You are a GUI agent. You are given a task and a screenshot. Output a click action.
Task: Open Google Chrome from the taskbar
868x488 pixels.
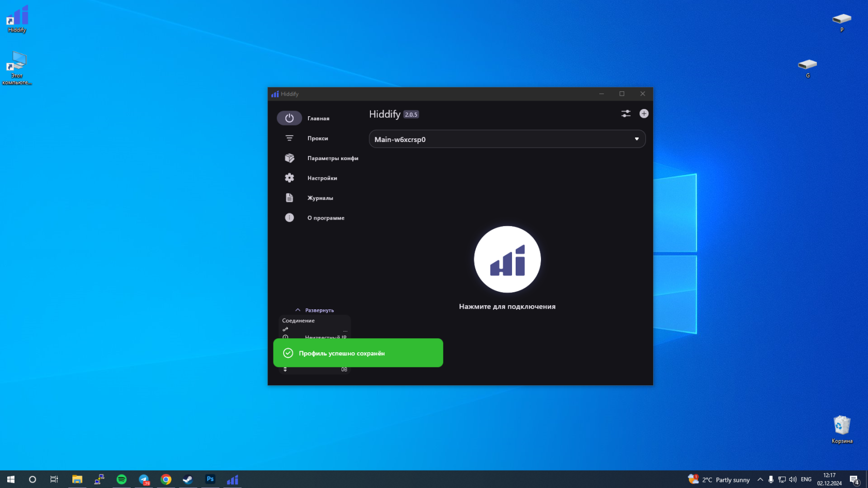point(166,479)
